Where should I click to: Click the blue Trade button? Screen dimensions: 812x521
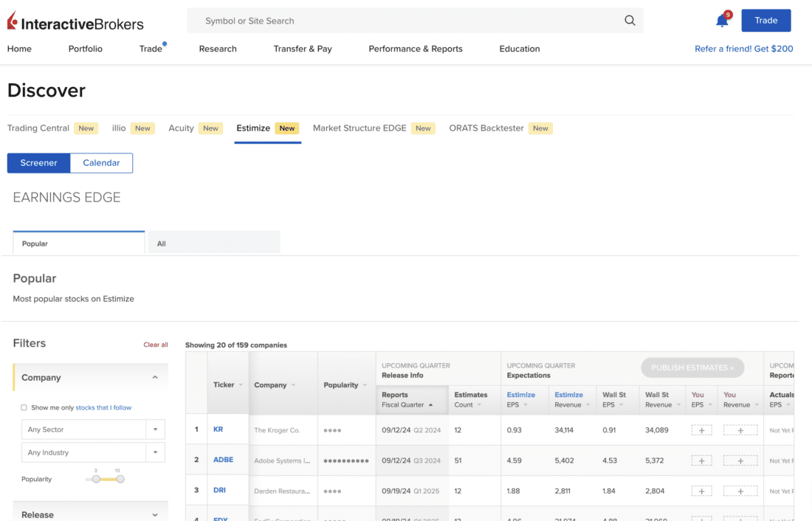click(766, 20)
